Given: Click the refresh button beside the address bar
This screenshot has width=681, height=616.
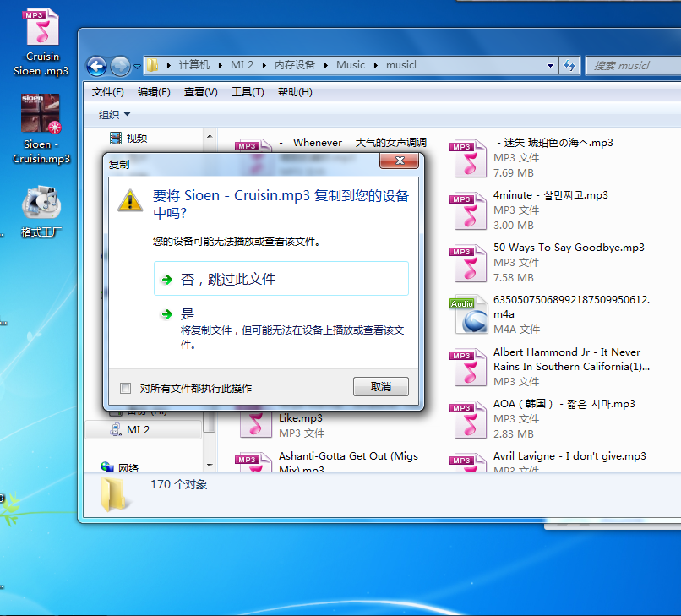Looking at the screenshot, I should [569, 66].
